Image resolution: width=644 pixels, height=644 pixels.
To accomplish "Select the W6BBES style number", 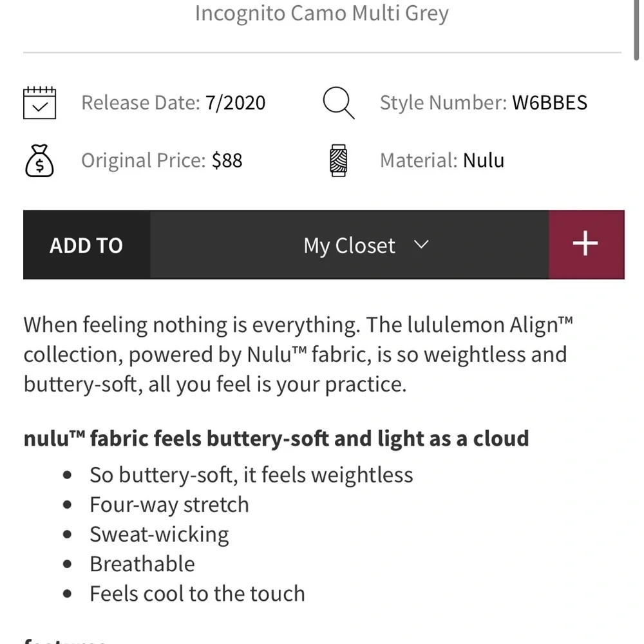I will (x=549, y=102).
